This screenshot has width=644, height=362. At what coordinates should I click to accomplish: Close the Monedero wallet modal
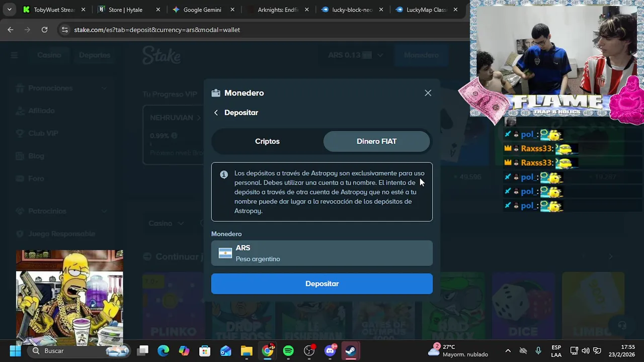tap(428, 93)
